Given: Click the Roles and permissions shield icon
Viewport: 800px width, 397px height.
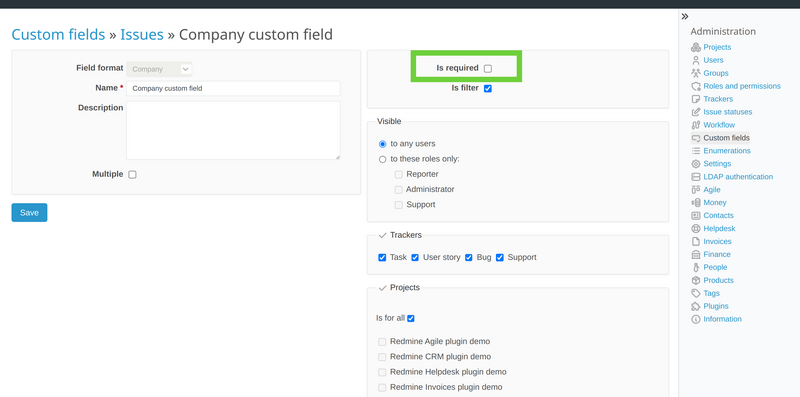Looking at the screenshot, I should point(695,86).
